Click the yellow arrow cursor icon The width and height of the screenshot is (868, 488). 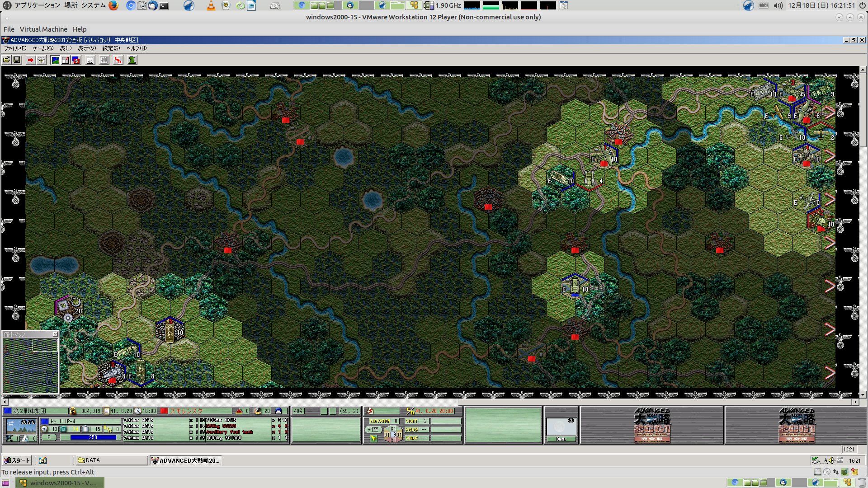pyautogui.click(x=373, y=438)
